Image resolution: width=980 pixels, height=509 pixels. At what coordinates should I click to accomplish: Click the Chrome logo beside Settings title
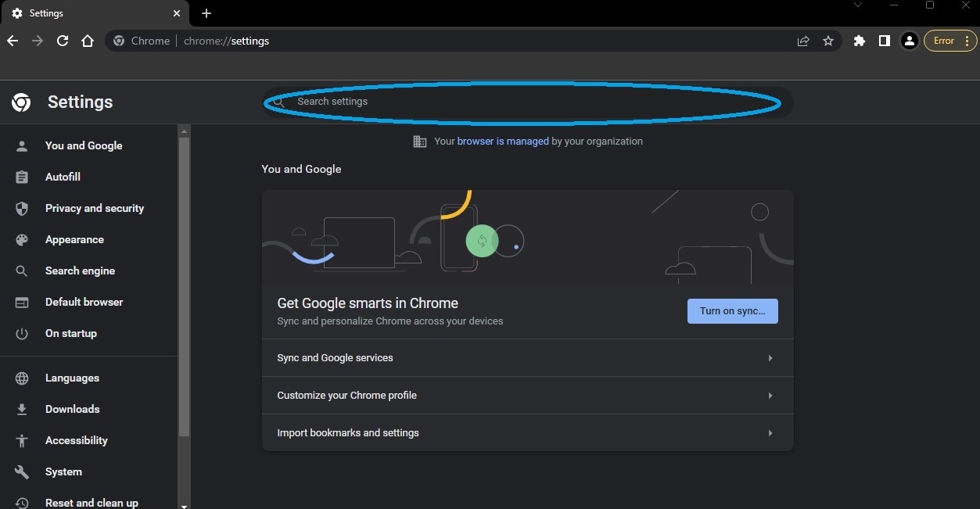click(21, 102)
